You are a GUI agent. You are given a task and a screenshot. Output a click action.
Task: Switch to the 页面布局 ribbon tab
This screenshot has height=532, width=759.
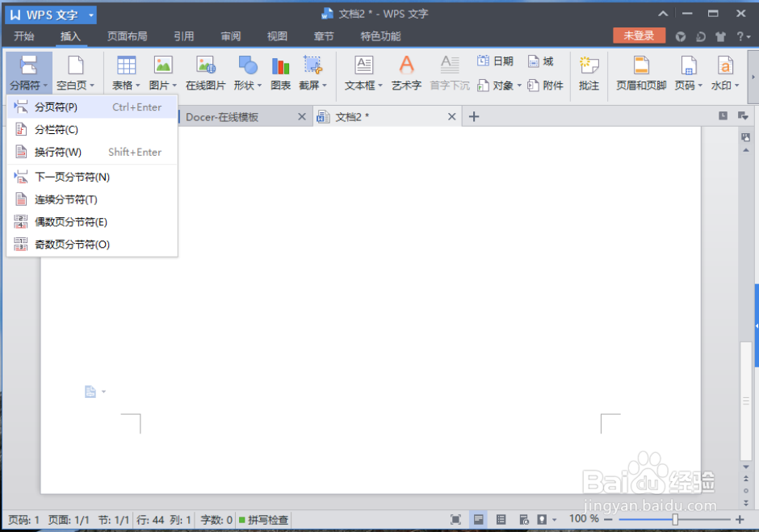(x=127, y=36)
